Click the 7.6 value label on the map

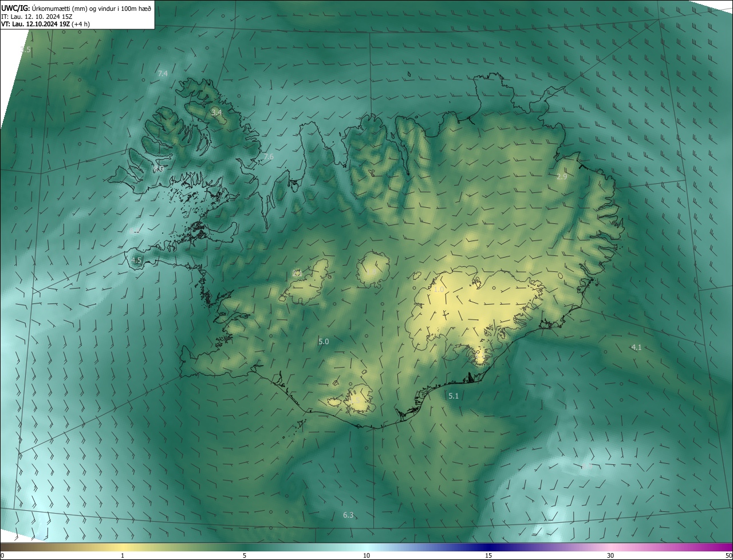[x=268, y=157]
